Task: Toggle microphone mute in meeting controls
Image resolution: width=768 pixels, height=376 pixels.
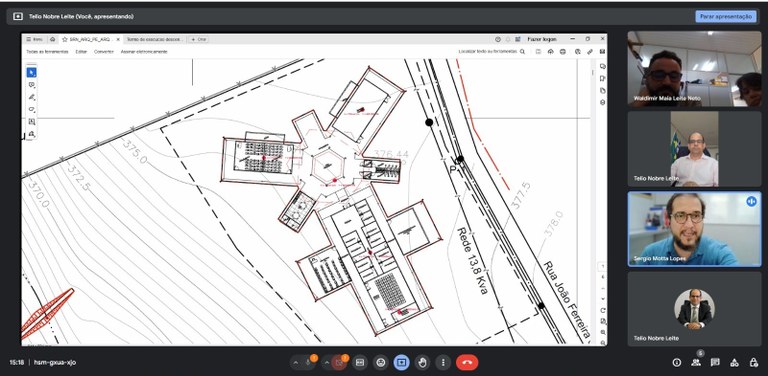Action: click(309, 363)
